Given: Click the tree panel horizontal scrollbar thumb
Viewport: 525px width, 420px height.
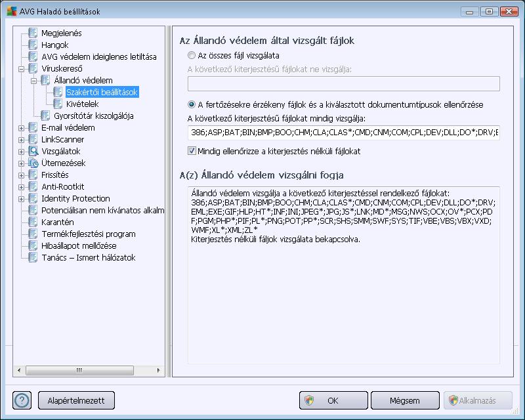Looking at the screenshot, I should coord(79,370).
